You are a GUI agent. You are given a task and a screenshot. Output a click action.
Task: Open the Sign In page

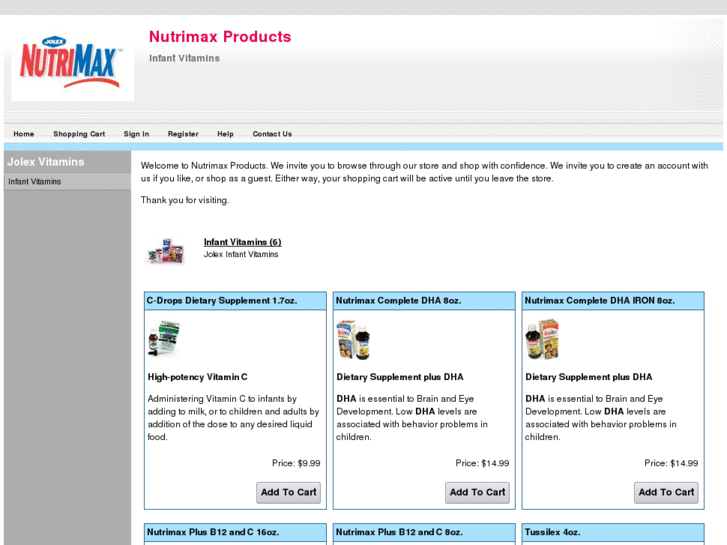click(136, 134)
